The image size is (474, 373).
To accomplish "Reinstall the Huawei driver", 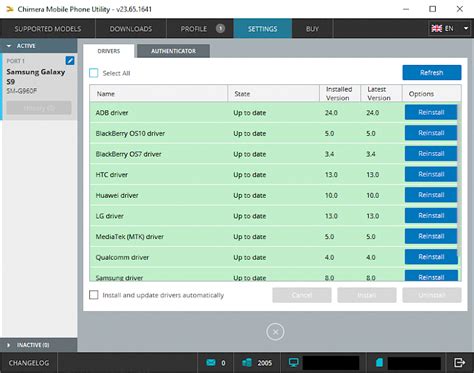I will [431, 195].
